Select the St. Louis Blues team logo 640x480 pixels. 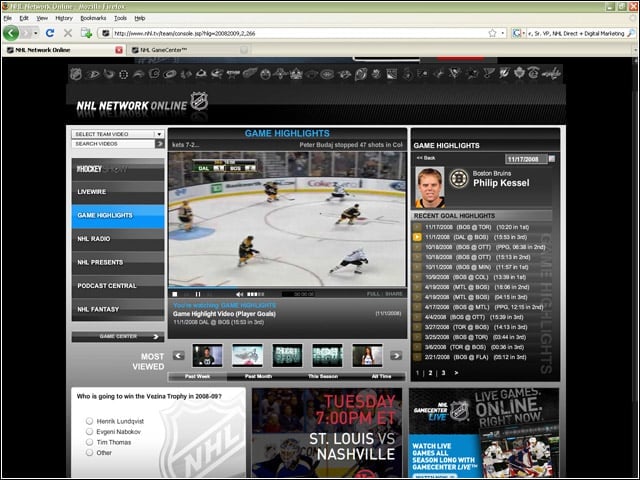(x=487, y=74)
